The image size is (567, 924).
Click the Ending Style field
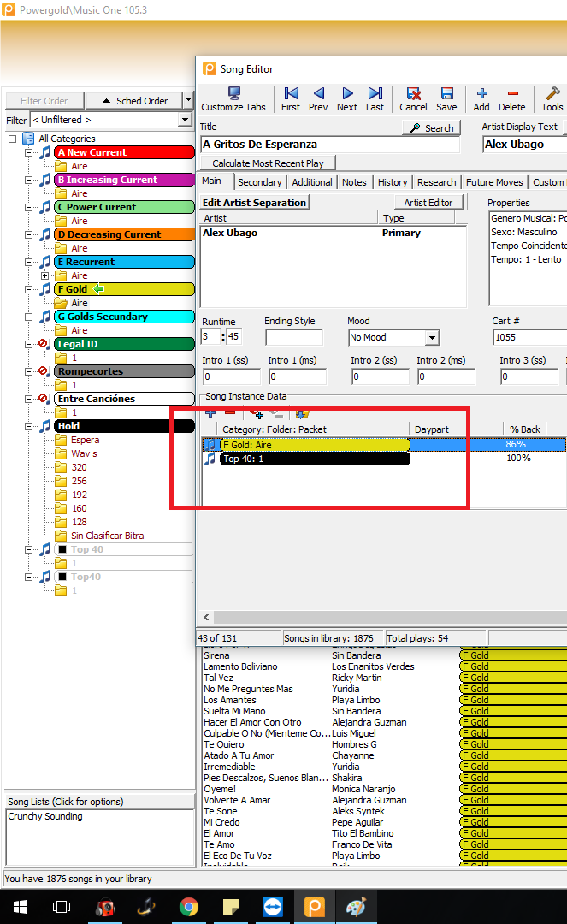coord(294,337)
